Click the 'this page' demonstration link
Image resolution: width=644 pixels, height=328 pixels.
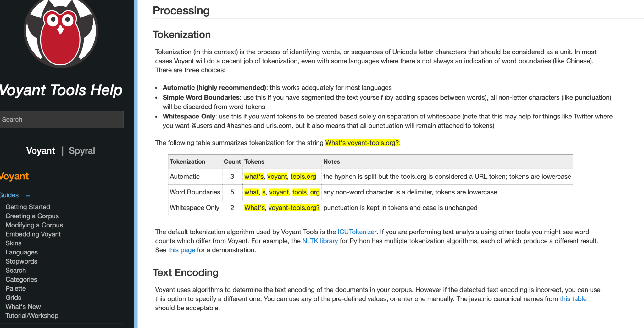181,250
